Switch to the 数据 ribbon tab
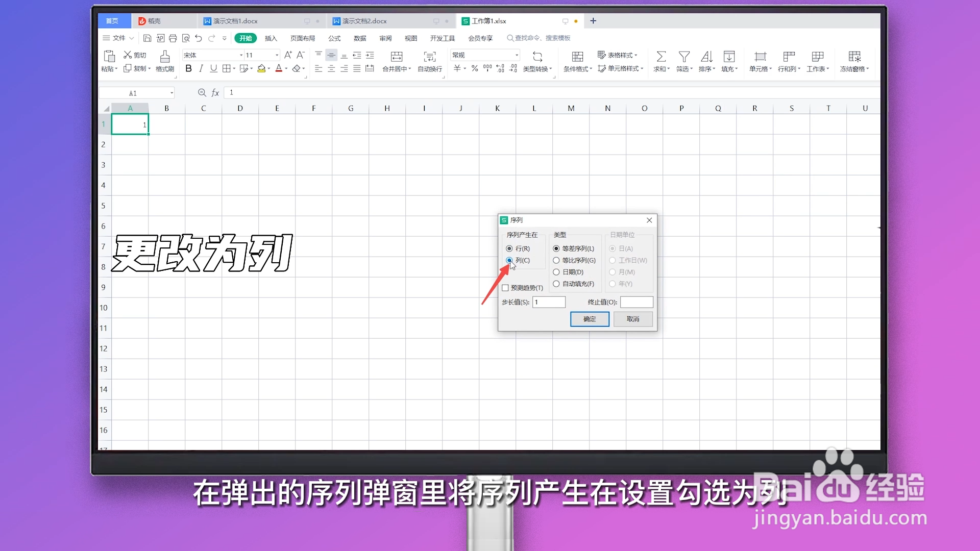 pos(359,38)
